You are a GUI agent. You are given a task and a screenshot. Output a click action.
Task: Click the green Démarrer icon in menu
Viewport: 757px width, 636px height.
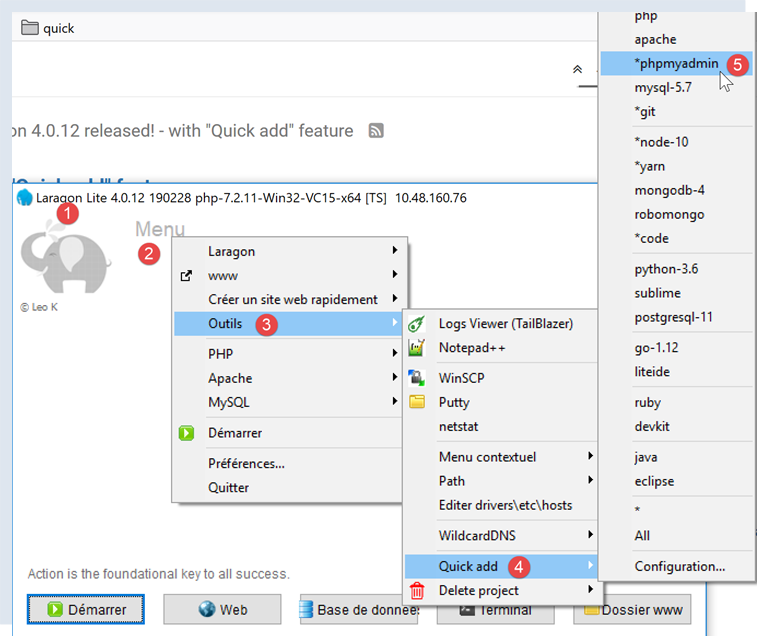point(186,433)
